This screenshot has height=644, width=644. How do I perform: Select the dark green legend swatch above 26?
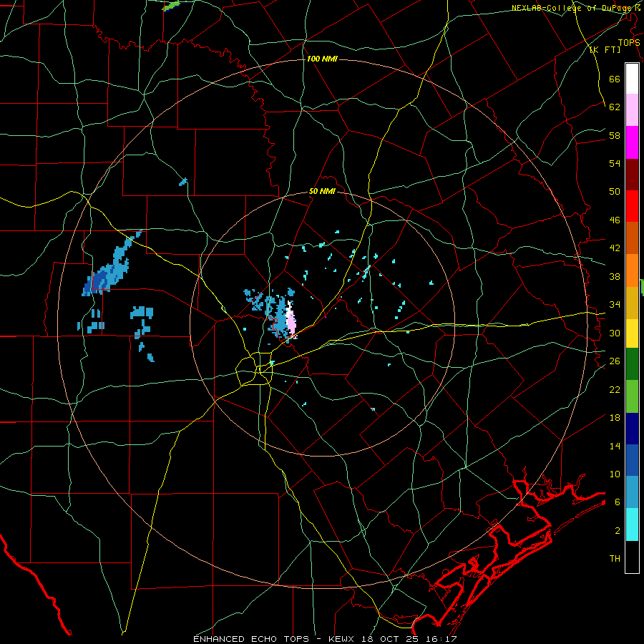point(632,364)
